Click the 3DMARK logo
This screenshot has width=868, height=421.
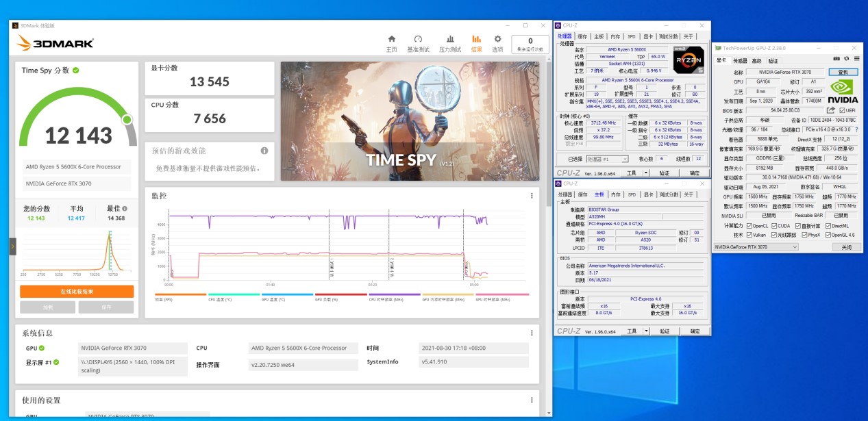[x=56, y=43]
